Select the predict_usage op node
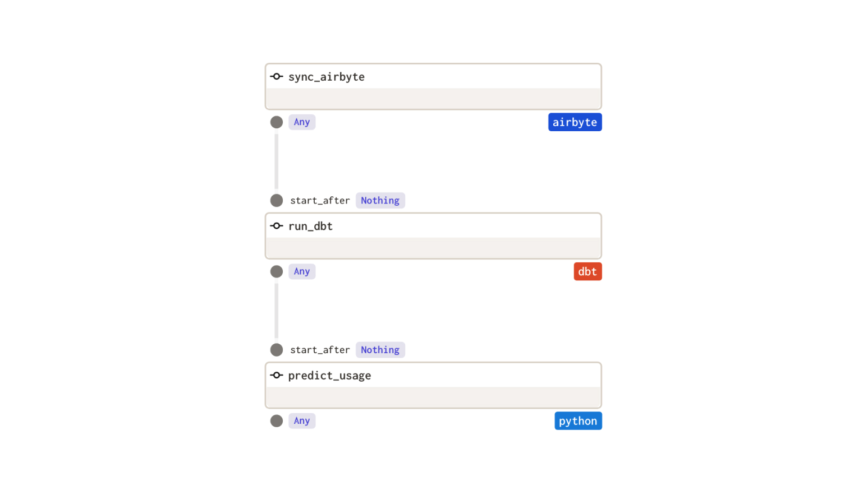Image resolution: width=868 pixels, height=490 pixels. click(x=433, y=385)
